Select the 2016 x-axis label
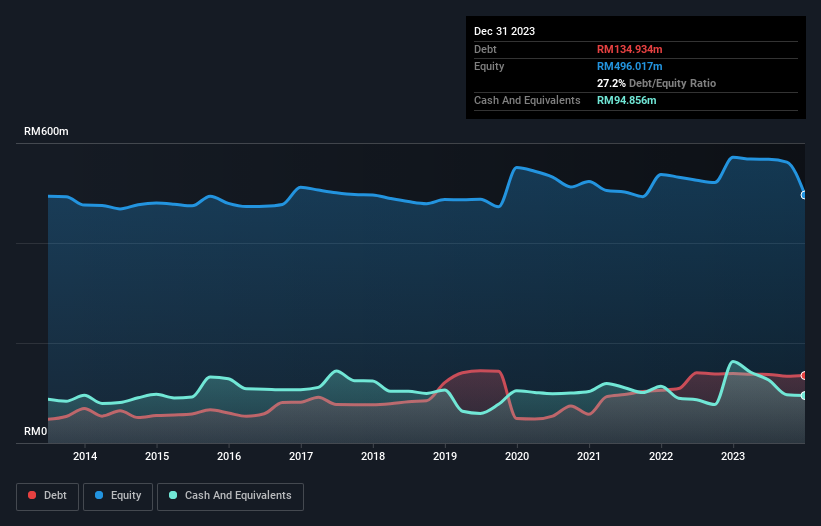Viewport: 821px width, 526px height. click(x=229, y=456)
